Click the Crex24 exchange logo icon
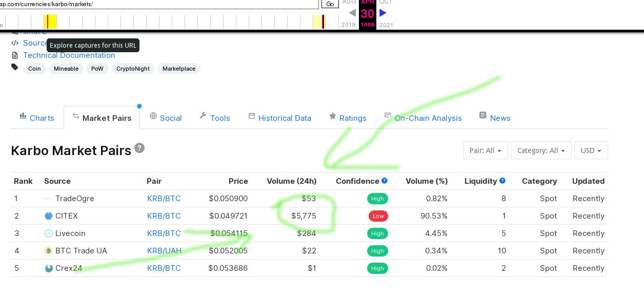This screenshot has height=301, width=644. [49, 268]
